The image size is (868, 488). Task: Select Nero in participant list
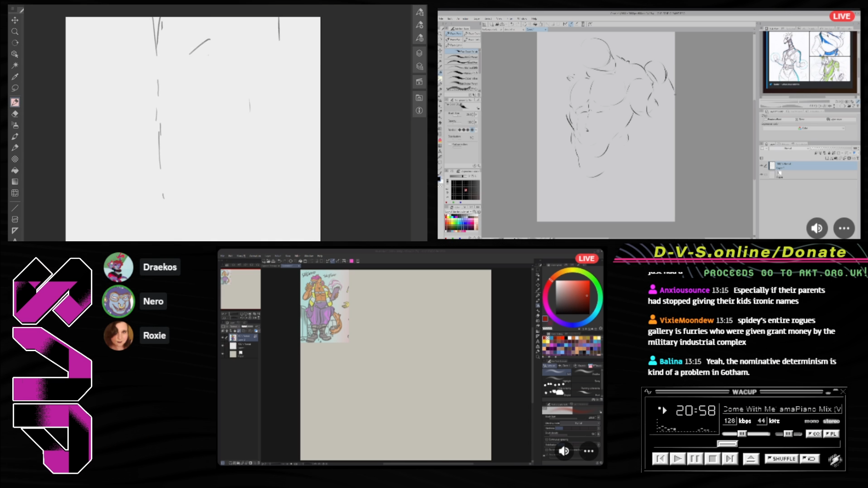153,301
